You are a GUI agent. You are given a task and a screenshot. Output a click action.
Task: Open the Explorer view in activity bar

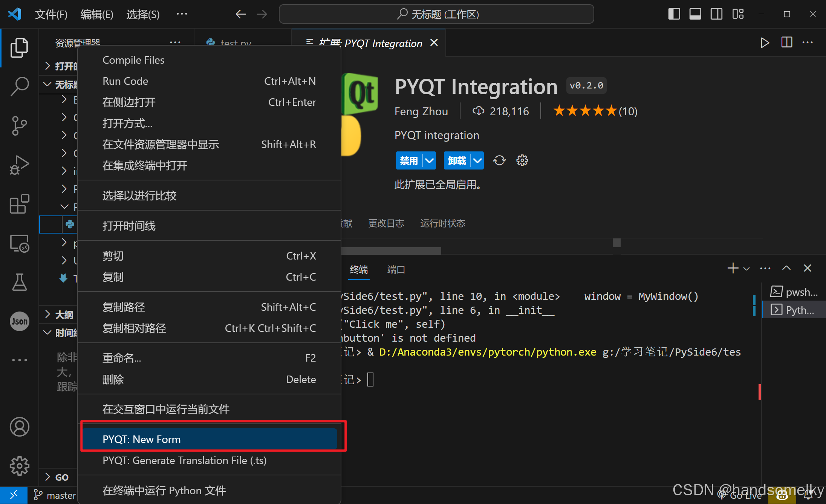click(x=19, y=48)
